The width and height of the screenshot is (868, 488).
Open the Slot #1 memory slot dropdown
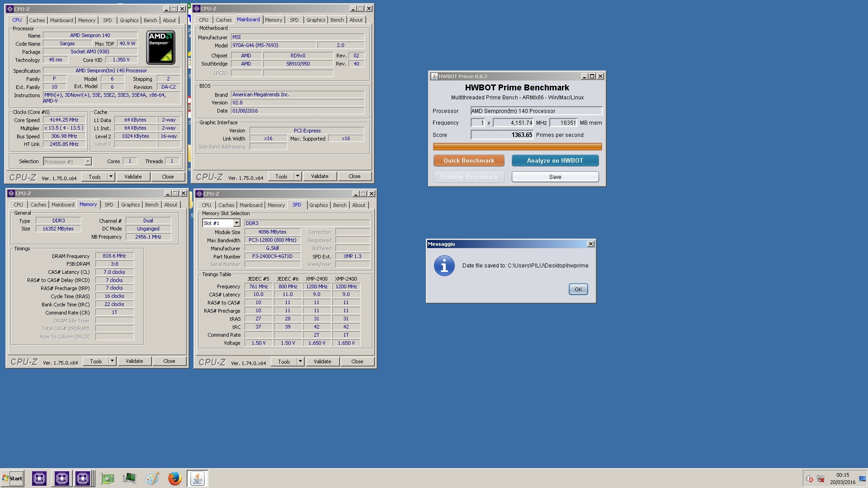236,223
